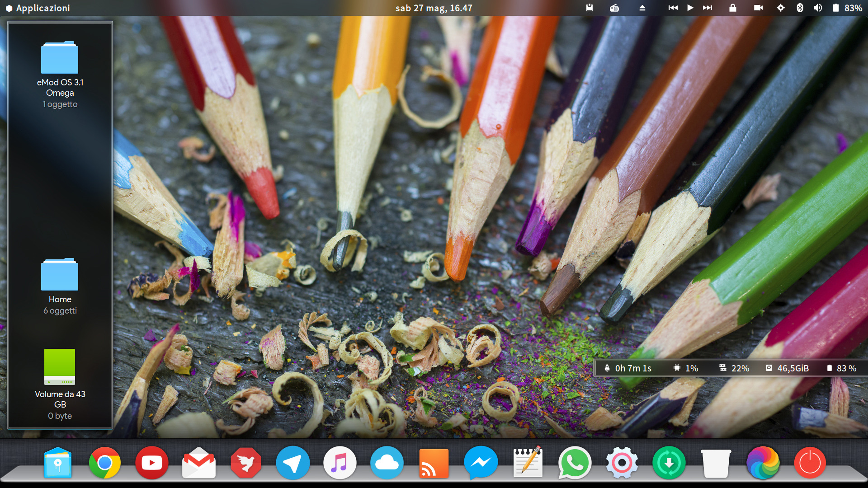Start playback with the play button

[x=690, y=8]
